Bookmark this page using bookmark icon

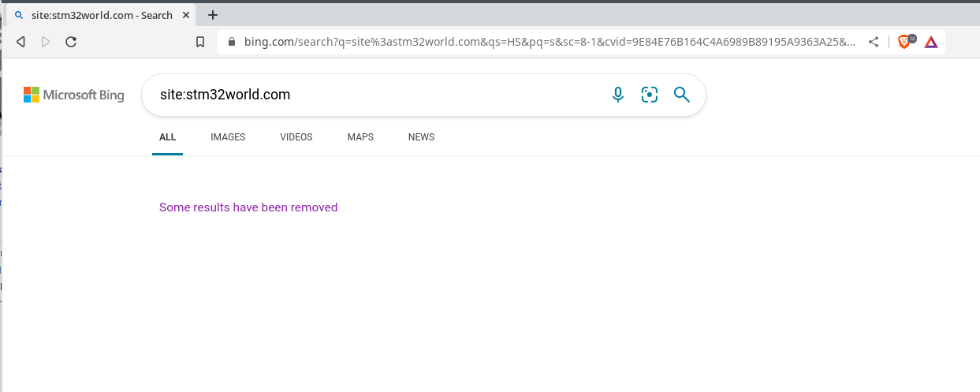click(x=200, y=43)
